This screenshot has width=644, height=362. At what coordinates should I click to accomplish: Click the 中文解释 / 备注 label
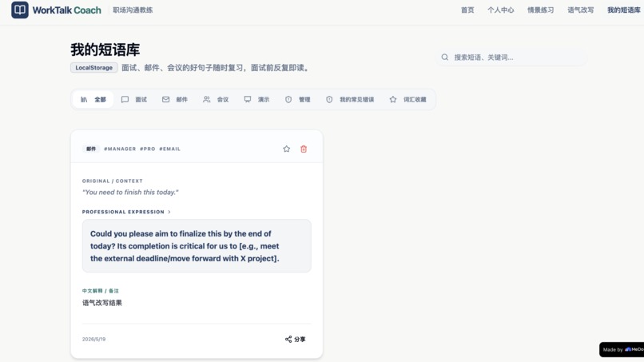point(101,291)
